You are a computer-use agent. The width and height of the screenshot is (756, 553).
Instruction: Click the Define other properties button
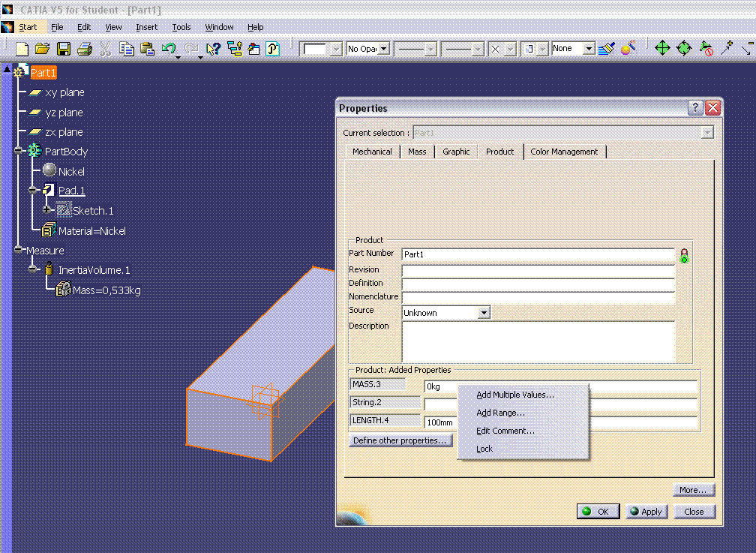click(400, 440)
